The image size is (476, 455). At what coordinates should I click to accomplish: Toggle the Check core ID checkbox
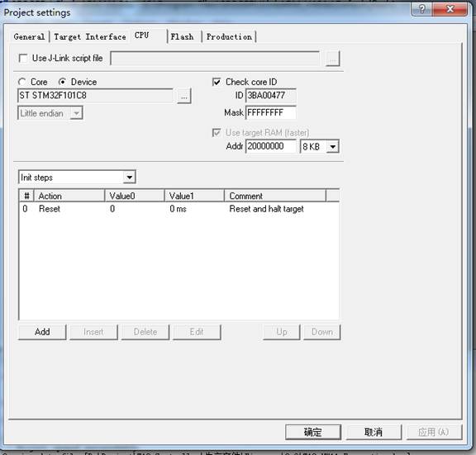(217, 82)
